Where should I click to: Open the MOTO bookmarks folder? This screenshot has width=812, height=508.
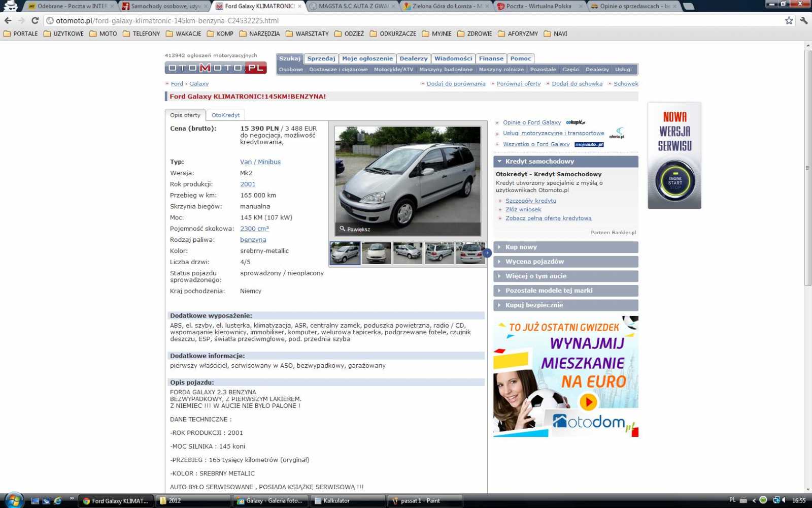click(x=103, y=34)
